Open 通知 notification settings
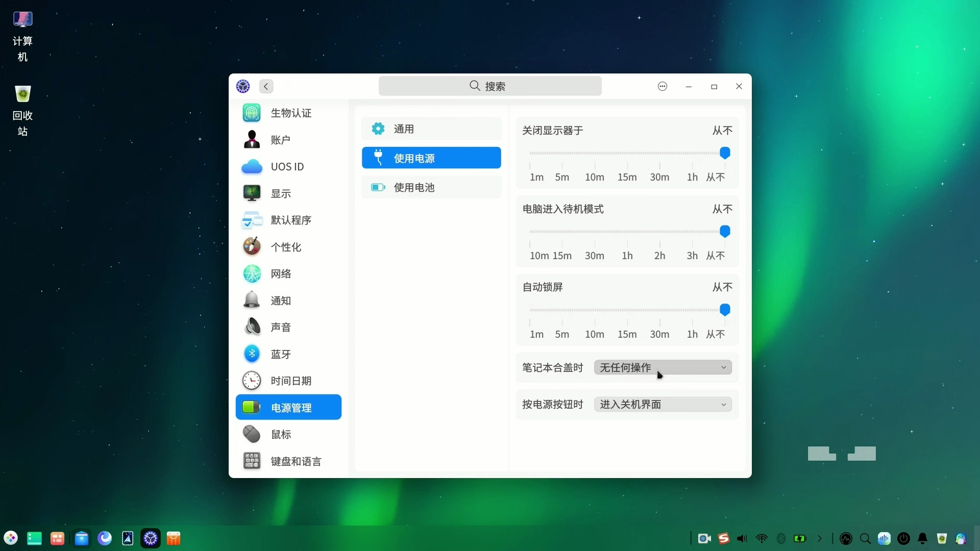980x551 pixels. tap(288, 300)
